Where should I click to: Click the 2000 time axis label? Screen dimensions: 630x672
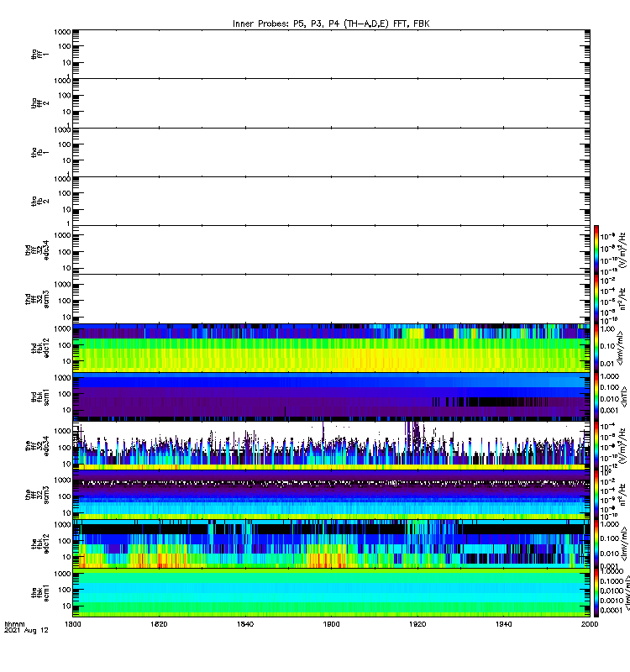(590, 624)
